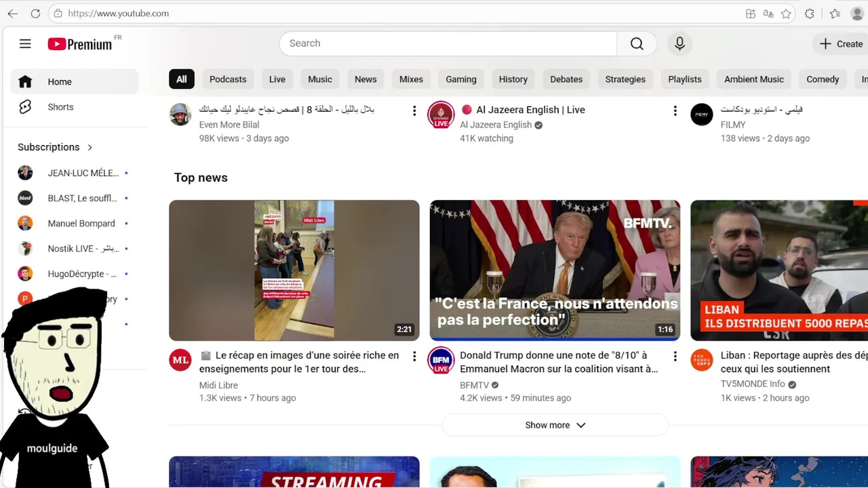This screenshot has height=488, width=868.
Task: Open Donald Trump donne une note title
Action: (x=559, y=362)
